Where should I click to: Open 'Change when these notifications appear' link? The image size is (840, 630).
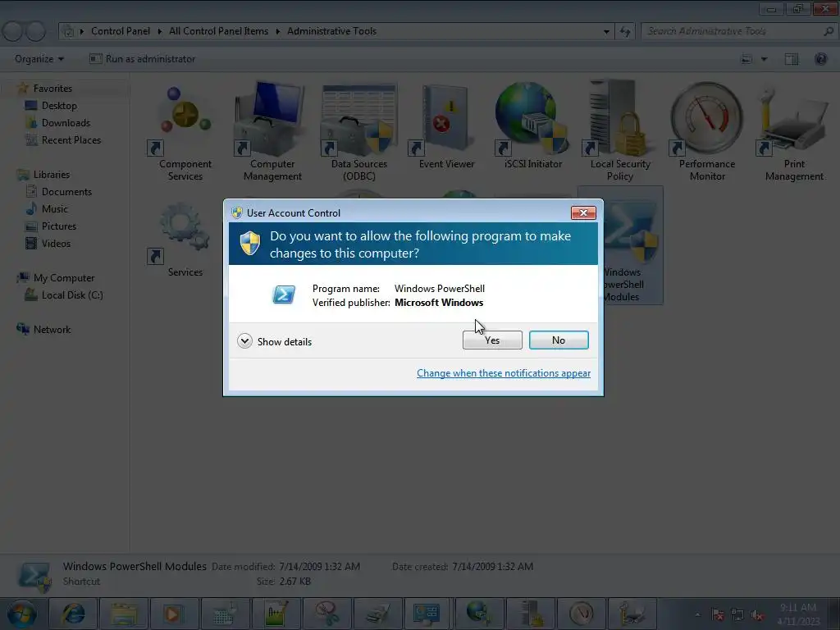(x=504, y=373)
